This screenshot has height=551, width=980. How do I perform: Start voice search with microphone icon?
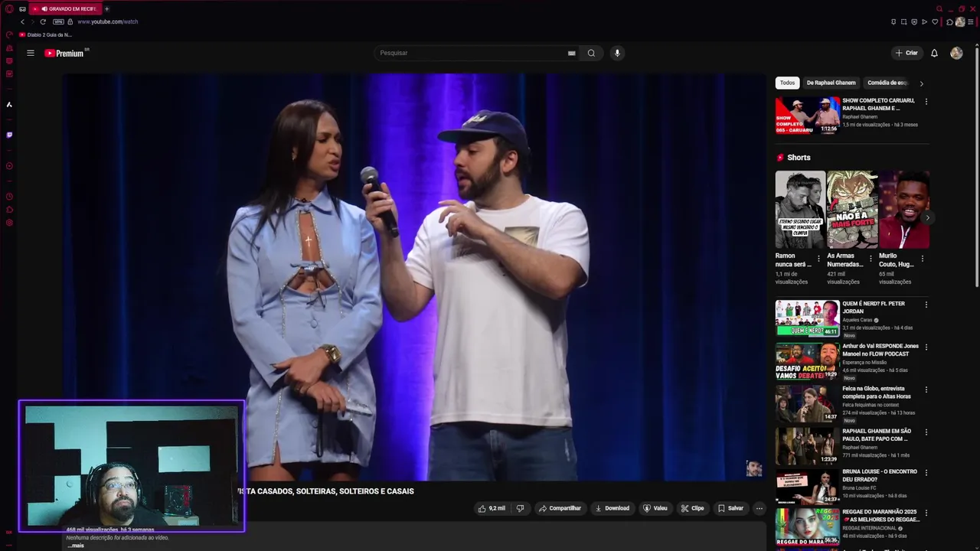pos(617,53)
